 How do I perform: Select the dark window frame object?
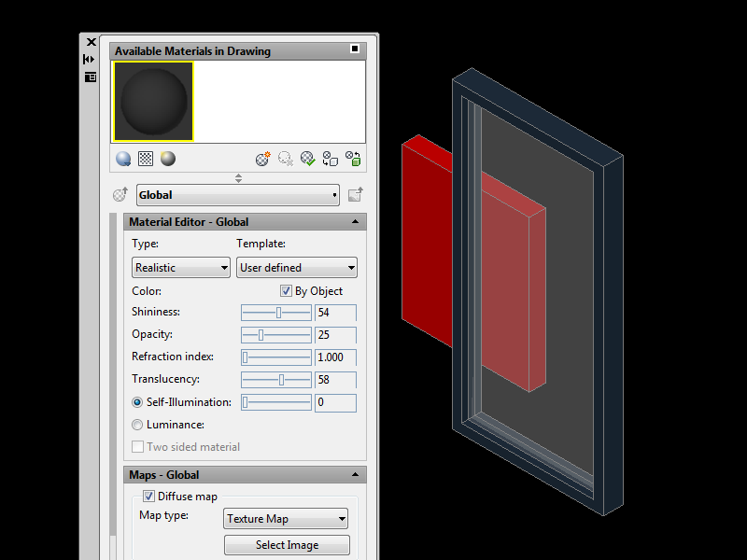[613, 333]
